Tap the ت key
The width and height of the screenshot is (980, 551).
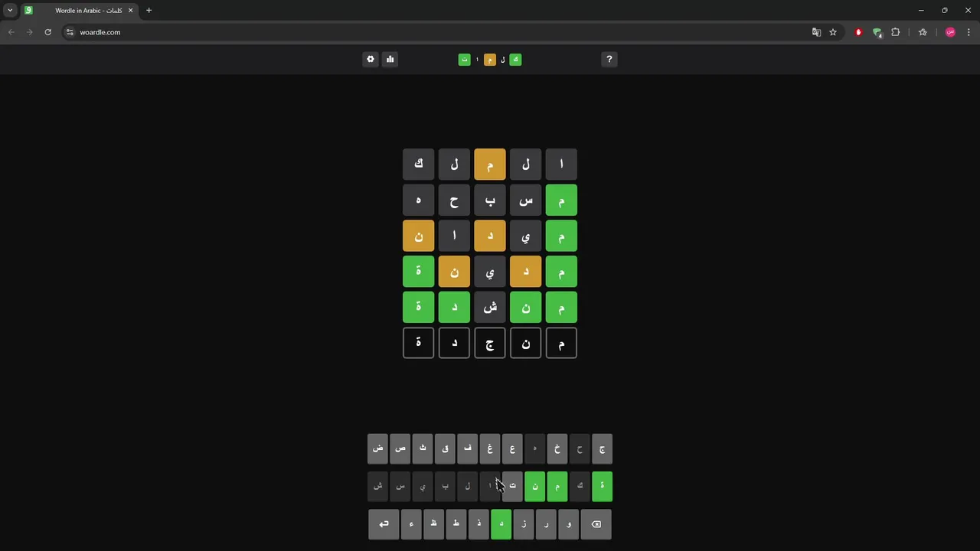(512, 486)
